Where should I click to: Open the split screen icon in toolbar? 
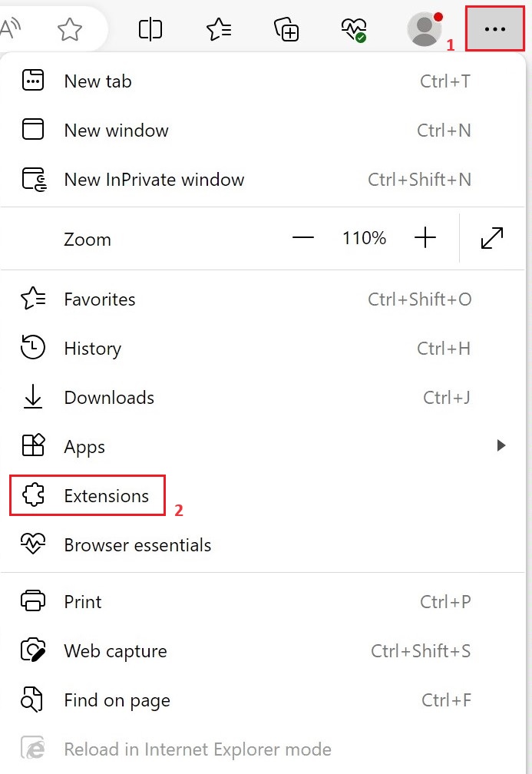150,29
